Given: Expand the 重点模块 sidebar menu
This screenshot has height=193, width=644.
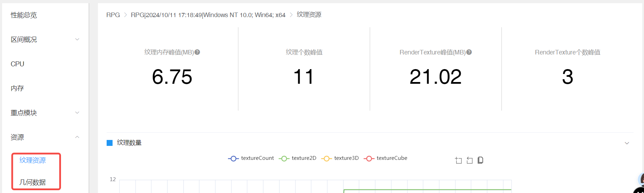Looking at the screenshot, I should point(77,113).
